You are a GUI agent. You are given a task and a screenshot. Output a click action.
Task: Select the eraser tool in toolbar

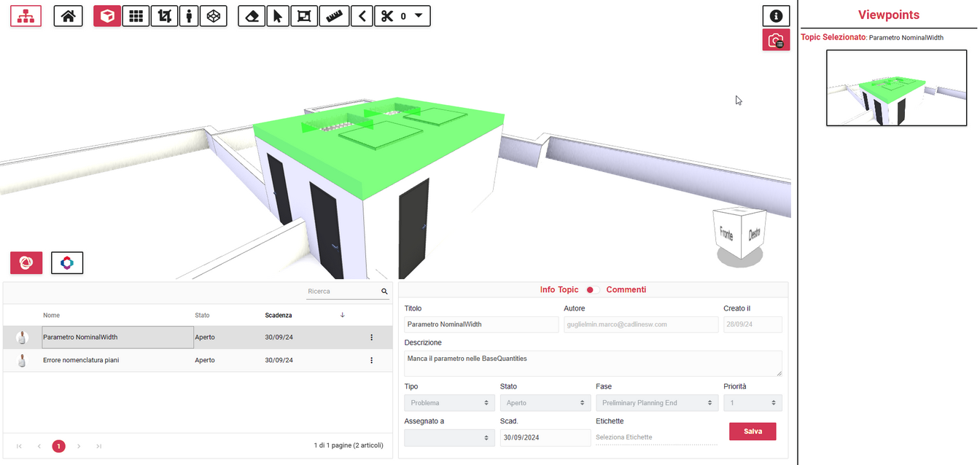252,16
